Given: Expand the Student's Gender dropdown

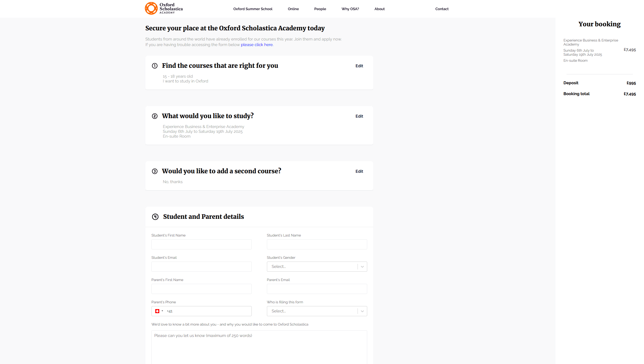Looking at the screenshot, I should click(x=317, y=267).
